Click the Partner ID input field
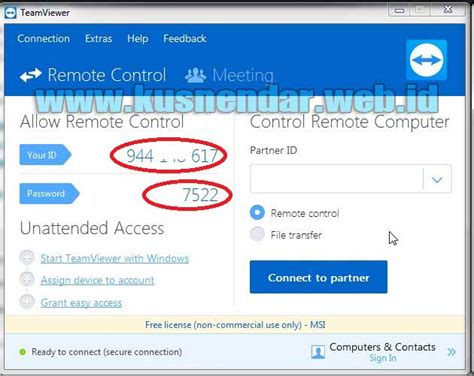 pos(337,179)
